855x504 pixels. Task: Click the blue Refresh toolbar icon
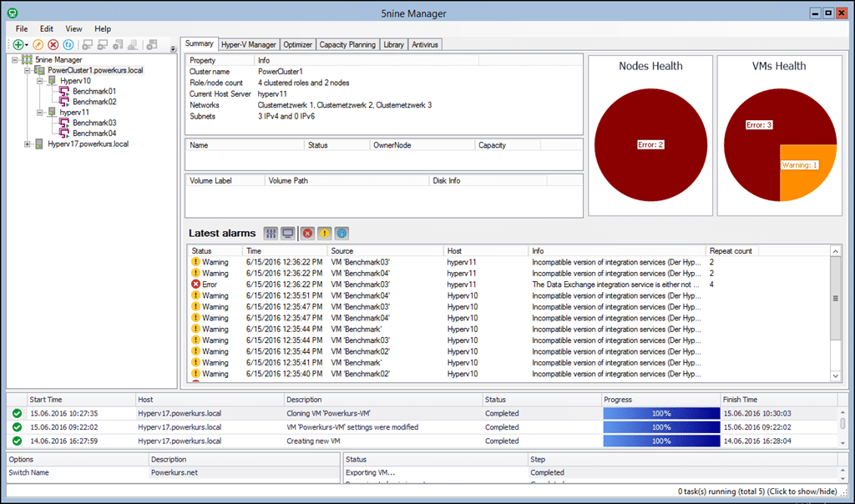[x=68, y=45]
